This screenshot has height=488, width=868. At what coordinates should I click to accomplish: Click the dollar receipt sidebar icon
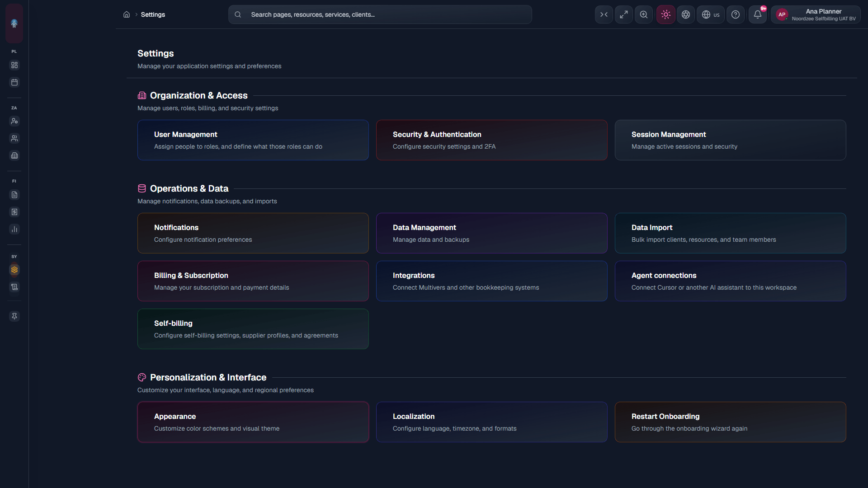14,212
